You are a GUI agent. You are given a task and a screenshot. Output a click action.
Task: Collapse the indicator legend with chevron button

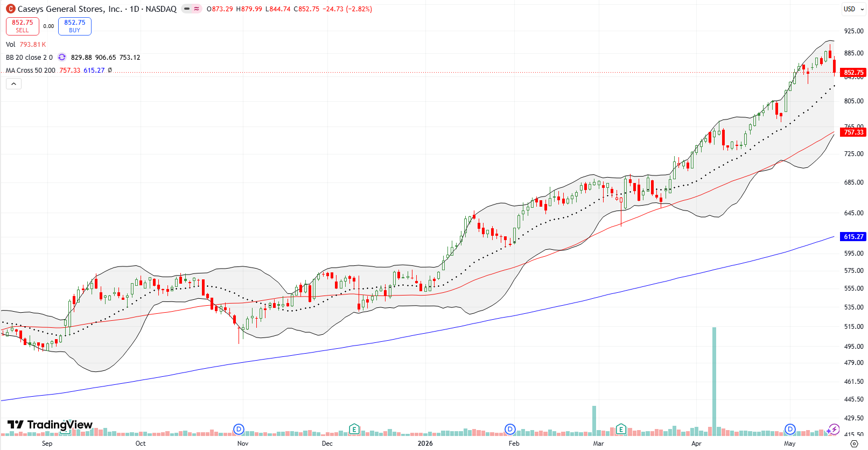14,83
